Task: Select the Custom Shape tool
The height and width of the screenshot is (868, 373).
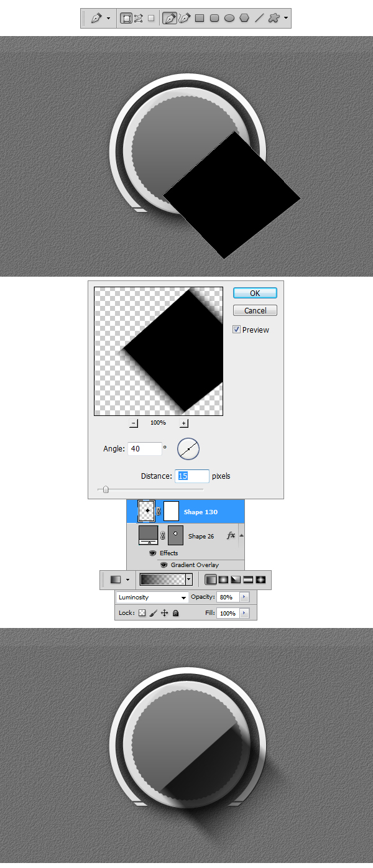Action: [x=274, y=19]
